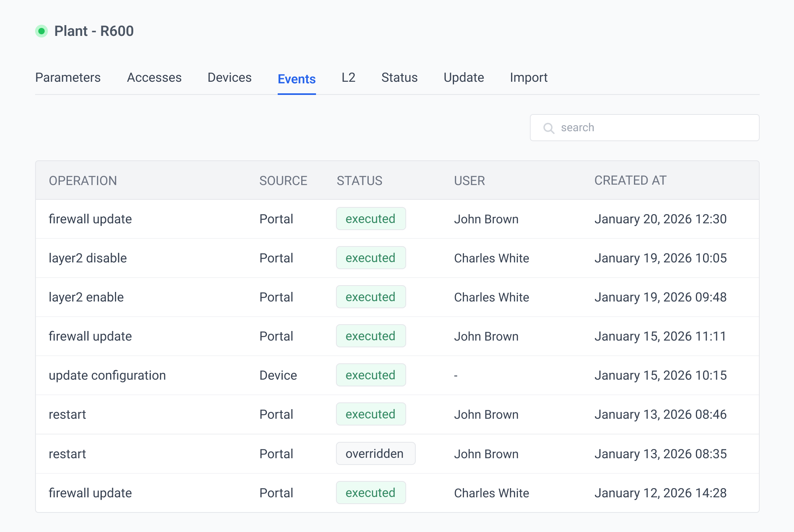794x532 pixels.
Task: Click the OPERATION column header
Action: tap(83, 181)
